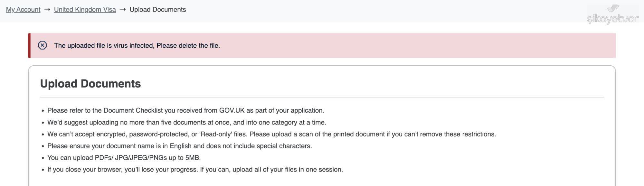Click the Upload Documents panel heading
Image resolution: width=644 pixels, height=186 pixels.
point(90,84)
